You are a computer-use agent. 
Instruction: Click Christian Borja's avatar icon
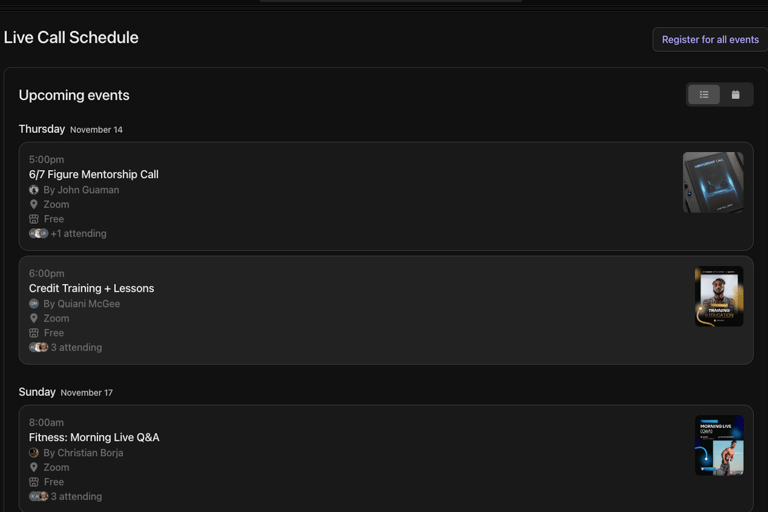point(34,453)
